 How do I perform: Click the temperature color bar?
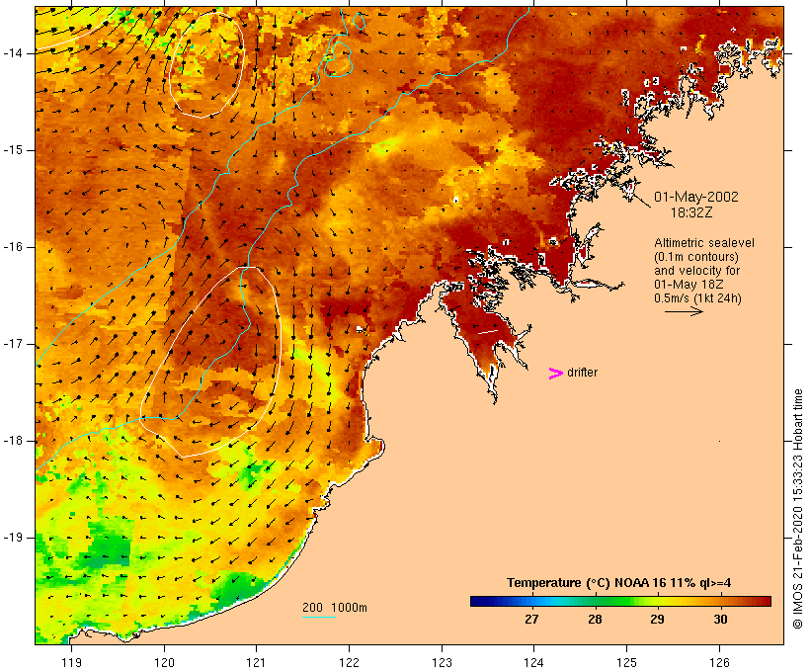[x=620, y=601]
